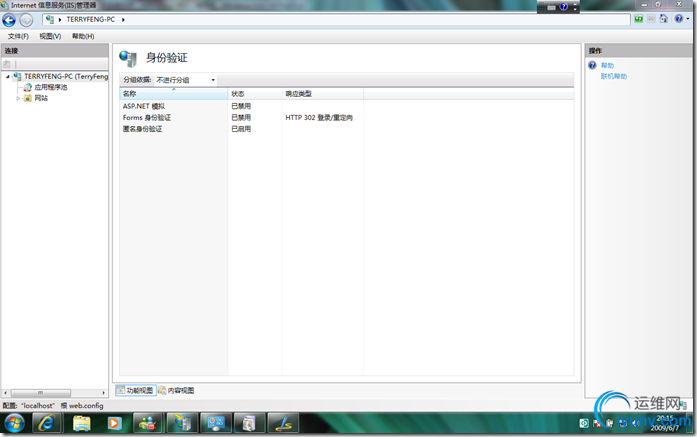
Task: Click the Windows Live Writer pen taskbar icon
Action: 283,423
